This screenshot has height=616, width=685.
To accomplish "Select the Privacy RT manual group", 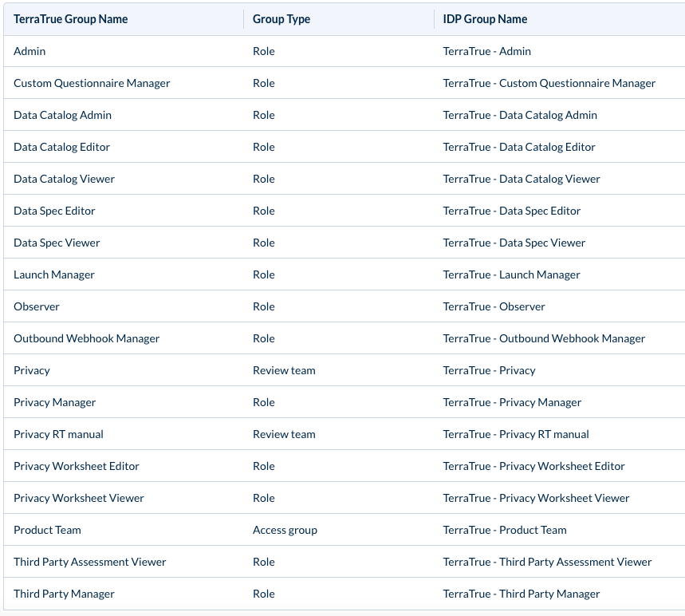I will (58, 434).
